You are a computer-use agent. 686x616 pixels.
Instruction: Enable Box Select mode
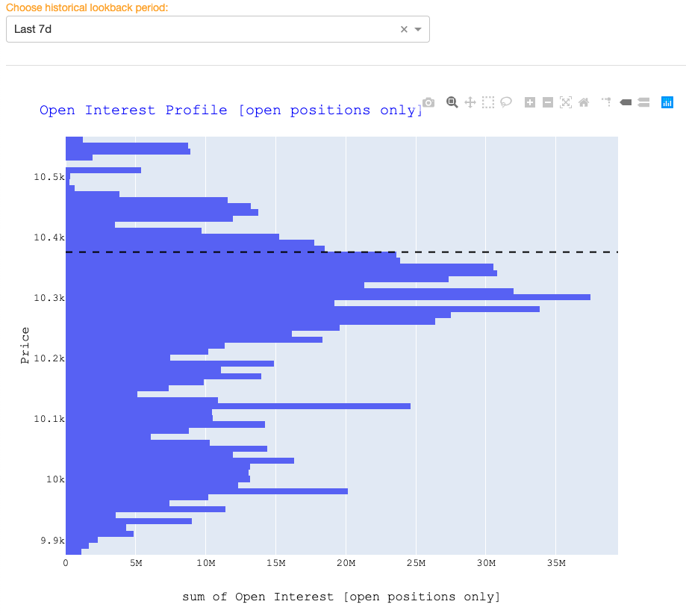tap(488, 102)
